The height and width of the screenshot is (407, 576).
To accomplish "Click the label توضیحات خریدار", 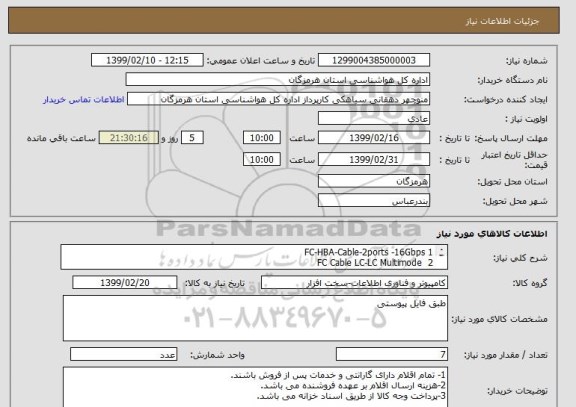I will coord(517,391).
